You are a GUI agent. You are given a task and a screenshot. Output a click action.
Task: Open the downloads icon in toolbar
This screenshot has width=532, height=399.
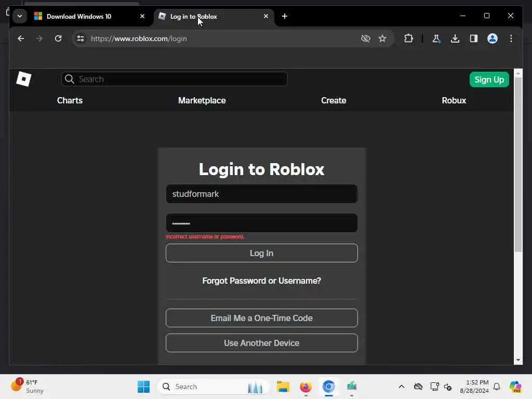click(455, 38)
